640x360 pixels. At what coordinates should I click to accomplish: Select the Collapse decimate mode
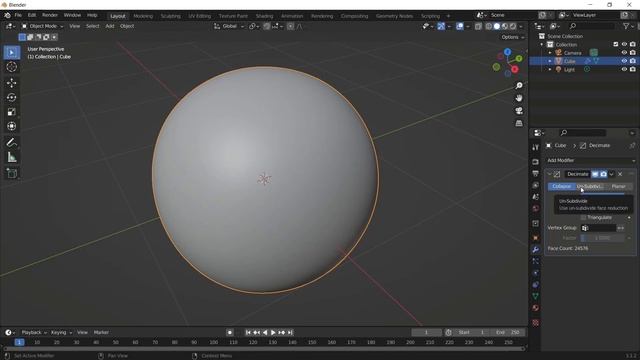coord(562,187)
